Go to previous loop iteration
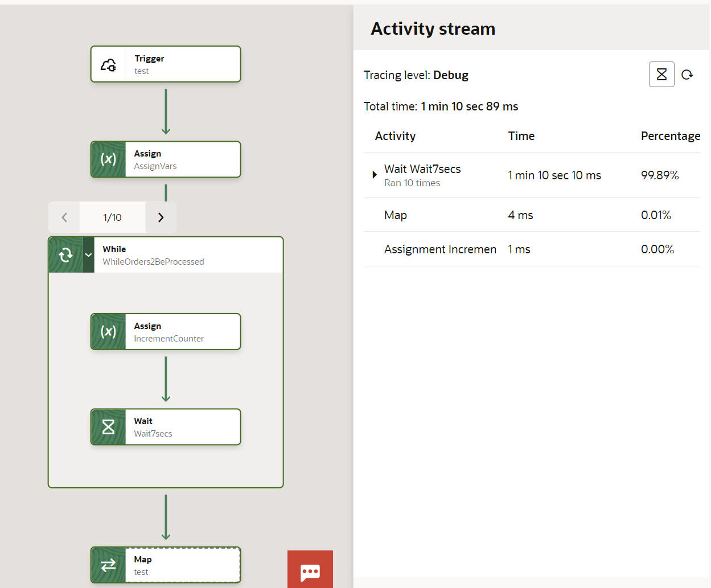 (64, 217)
